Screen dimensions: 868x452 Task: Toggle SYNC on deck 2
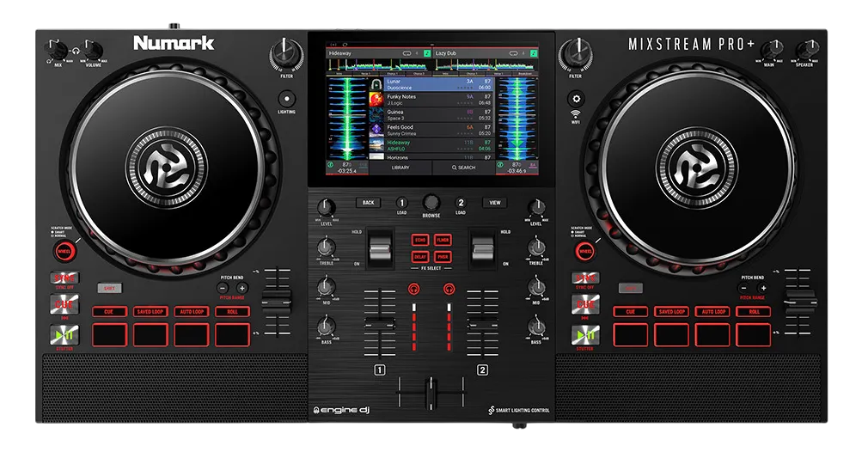pyautogui.click(x=585, y=278)
